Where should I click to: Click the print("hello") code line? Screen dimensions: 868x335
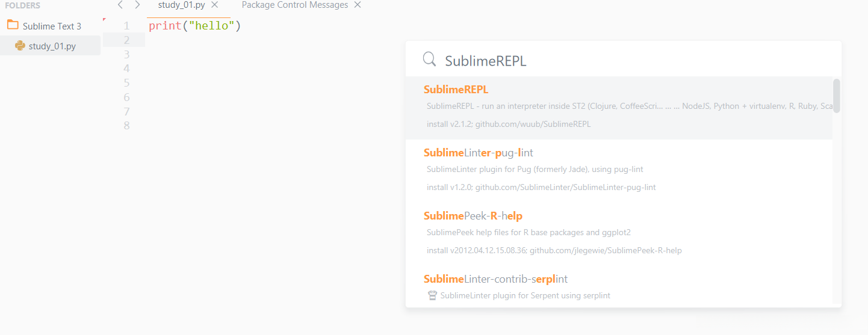(194, 26)
